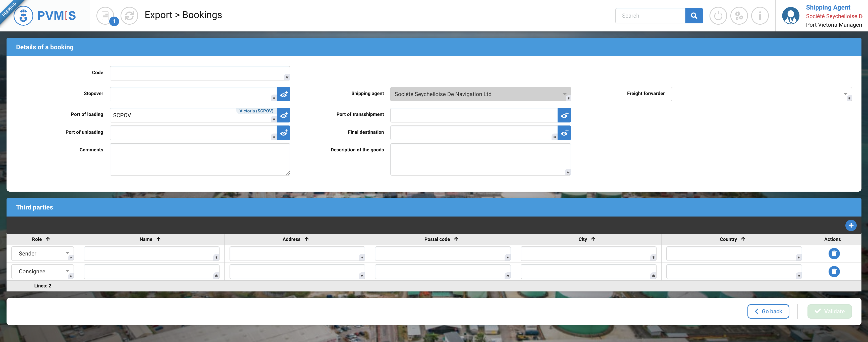Click the Validate button
This screenshot has width=868, height=342.
tap(829, 311)
